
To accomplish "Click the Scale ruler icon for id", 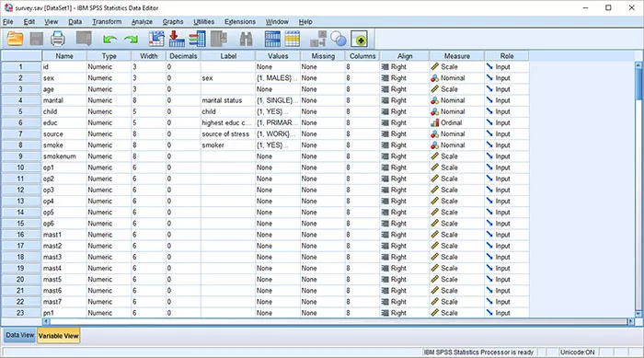I will [x=434, y=66].
